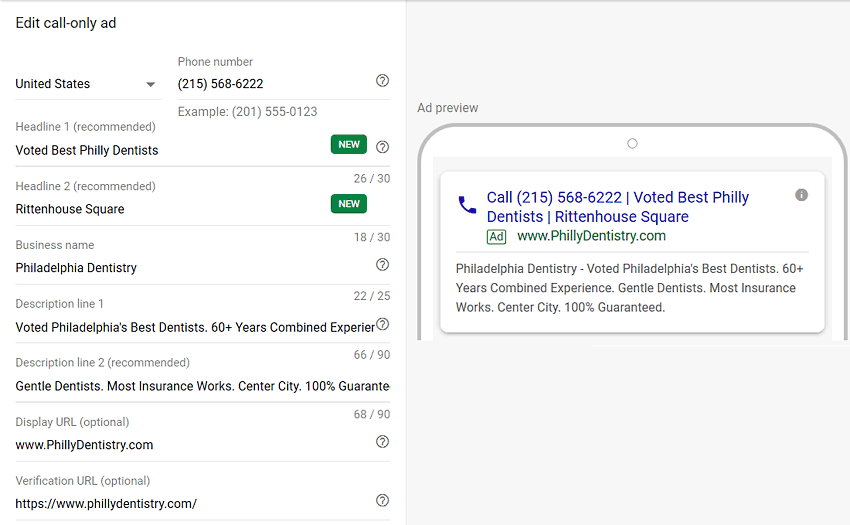Click www.PhillyDentistry.com link in ad preview
Screen dimensions: 850x525
[591, 236]
